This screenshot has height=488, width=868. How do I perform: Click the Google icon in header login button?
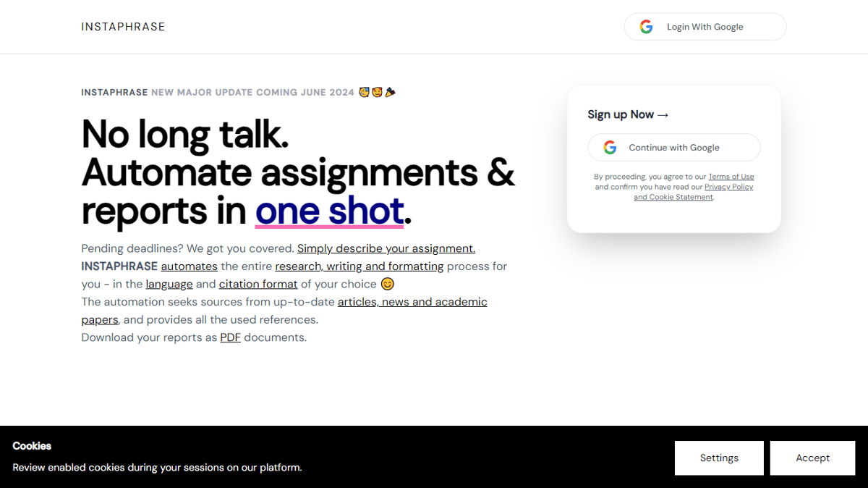[646, 27]
